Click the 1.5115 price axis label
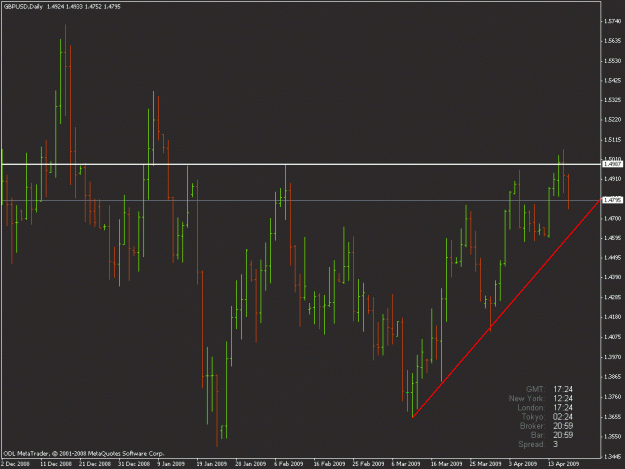Screen dimensions: 625x469 click(613, 139)
